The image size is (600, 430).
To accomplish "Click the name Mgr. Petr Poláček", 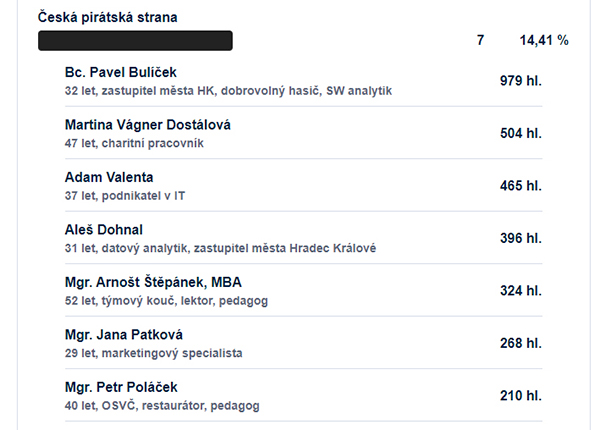I will click(x=121, y=387).
